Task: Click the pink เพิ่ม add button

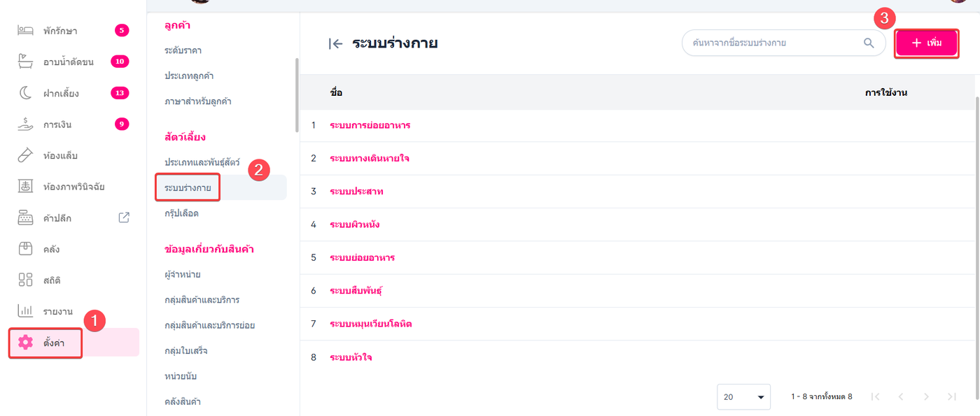Action: [x=926, y=43]
